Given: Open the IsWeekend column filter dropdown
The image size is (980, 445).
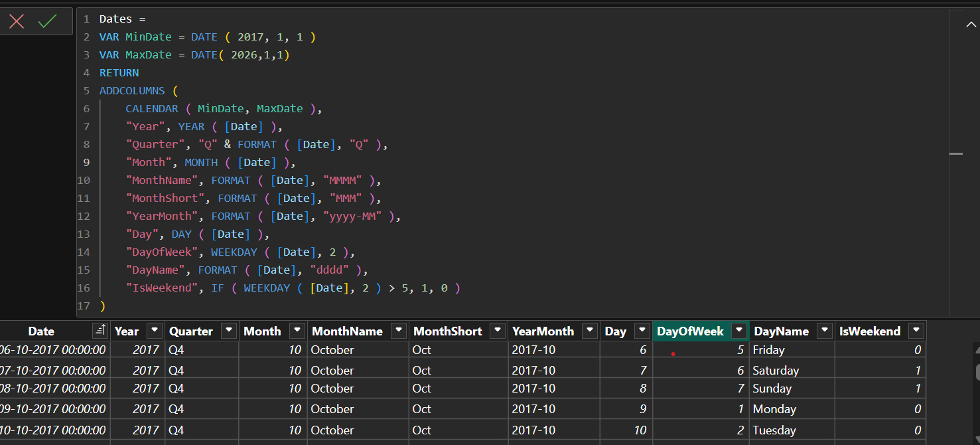Looking at the screenshot, I should coord(916,331).
